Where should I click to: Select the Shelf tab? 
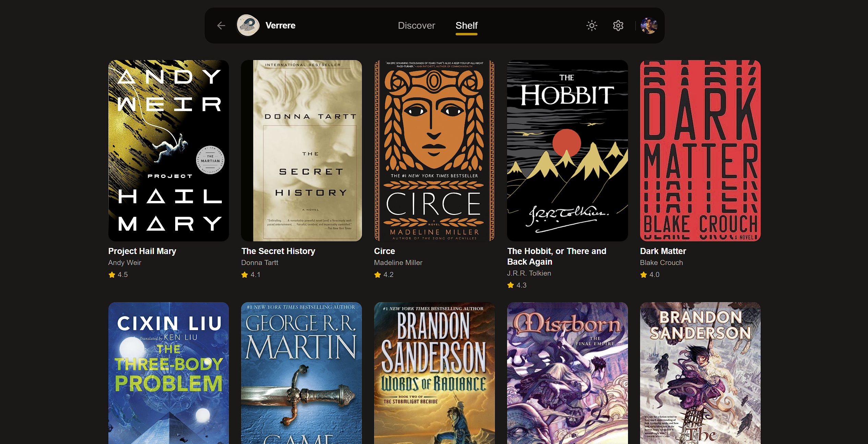point(467,25)
